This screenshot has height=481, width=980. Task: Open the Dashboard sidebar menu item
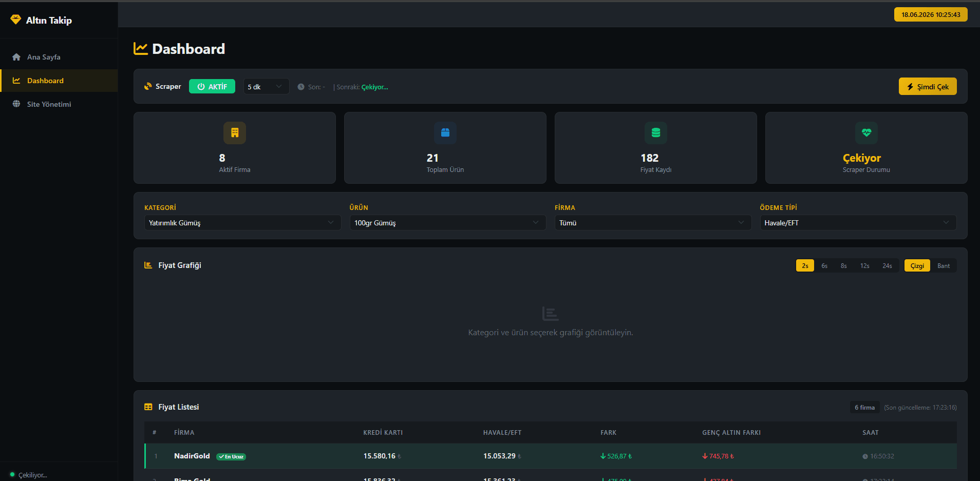[59, 81]
